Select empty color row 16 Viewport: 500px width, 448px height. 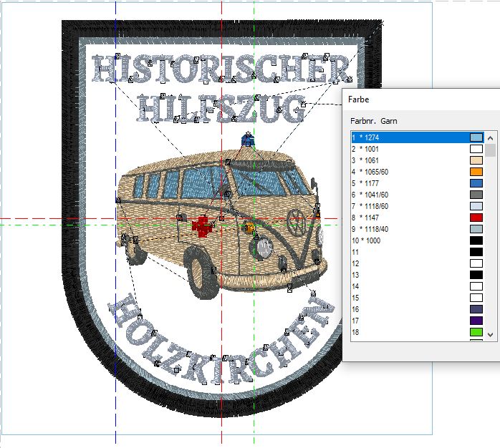(x=418, y=309)
